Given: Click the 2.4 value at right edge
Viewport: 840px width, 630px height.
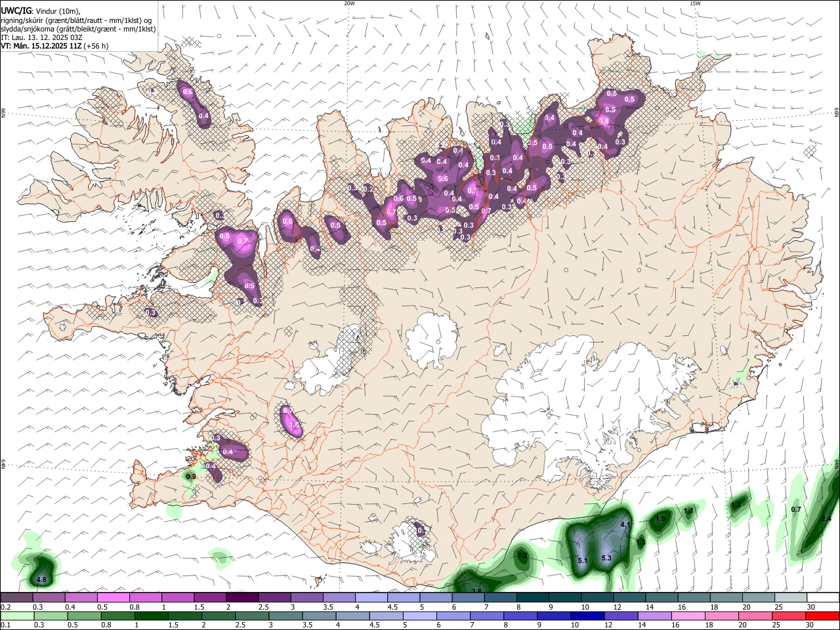Looking at the screenshot, I should (x=826, y=519).
